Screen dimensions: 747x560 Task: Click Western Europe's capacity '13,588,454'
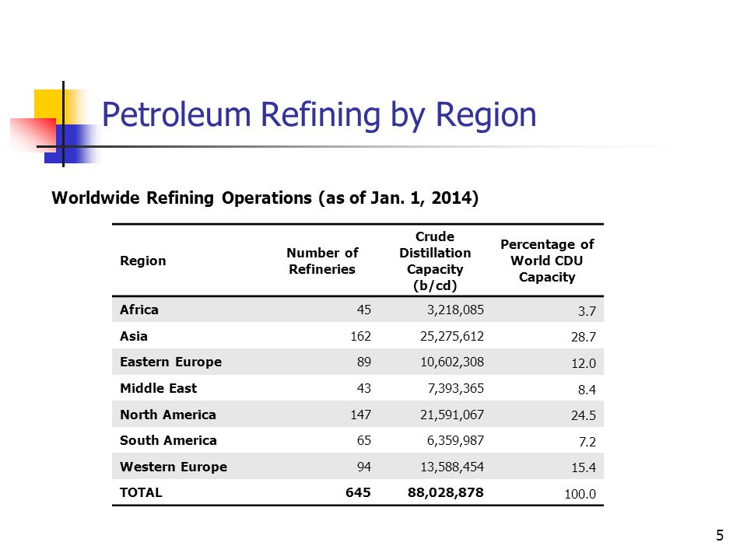tap(452, 467)
